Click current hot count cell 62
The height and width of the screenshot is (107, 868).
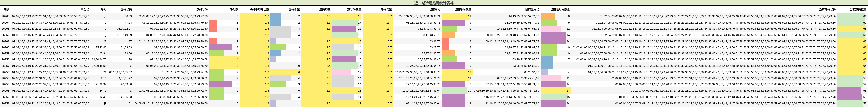point(865,23)
